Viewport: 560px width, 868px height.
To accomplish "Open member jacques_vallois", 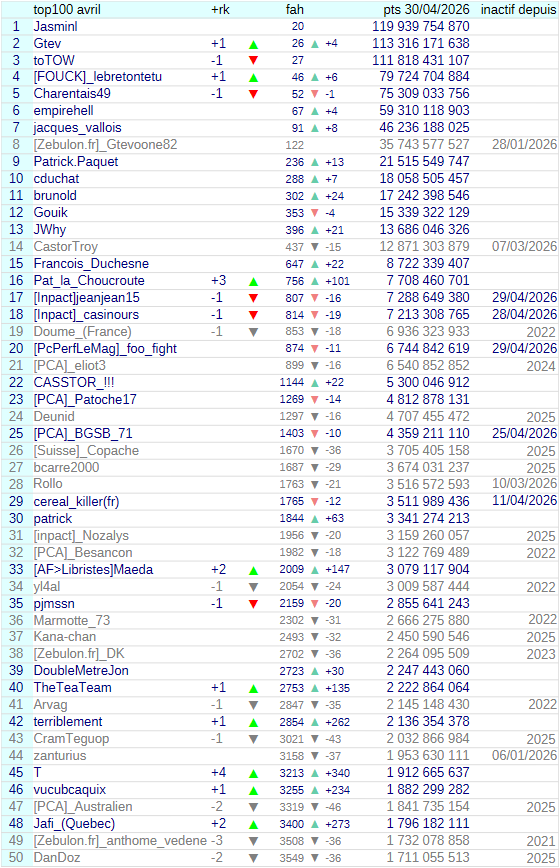I will [77, 128].
